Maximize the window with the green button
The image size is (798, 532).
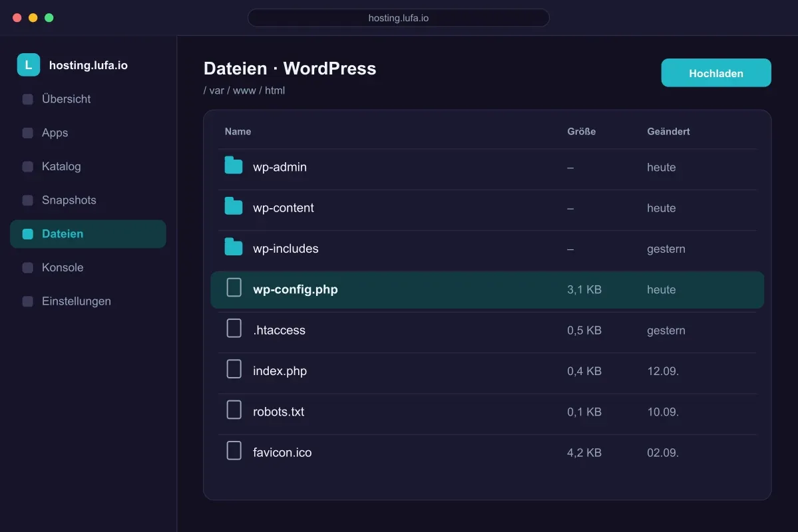(x=49, y=18)
